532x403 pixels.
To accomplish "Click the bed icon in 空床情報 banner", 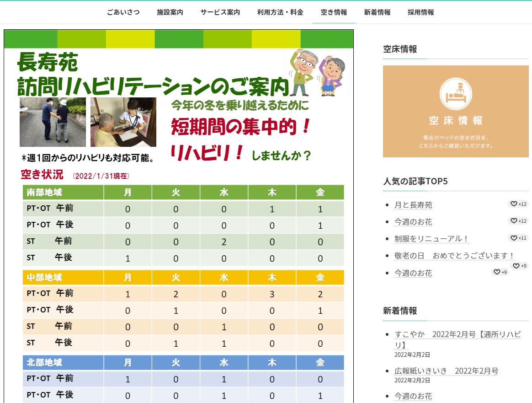I will (455, 93).
